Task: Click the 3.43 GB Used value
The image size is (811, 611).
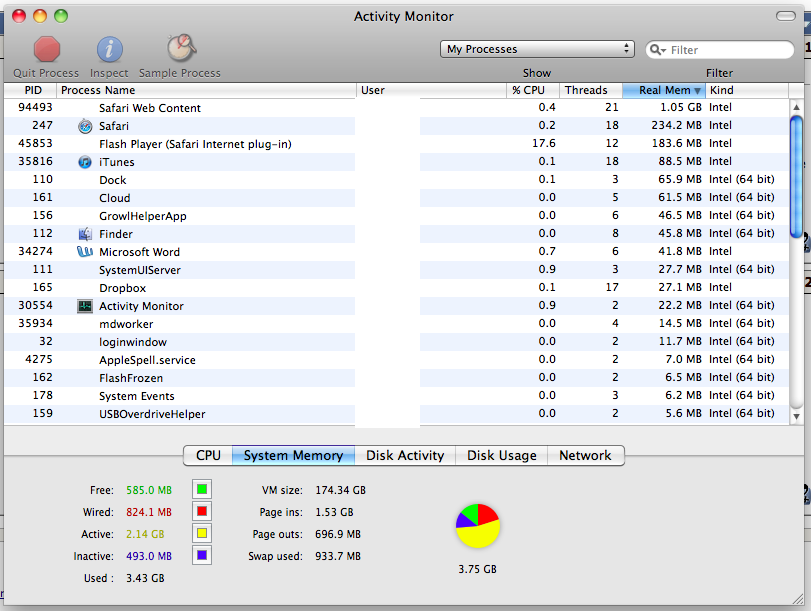Action: point(145,578)
